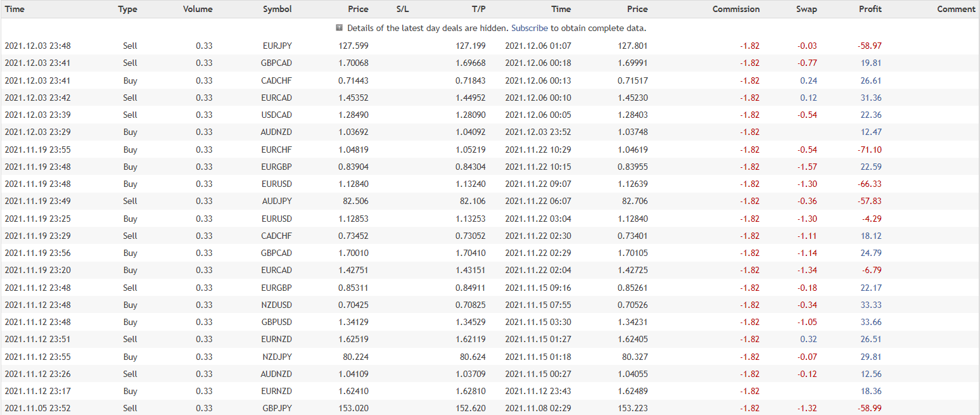
Task: Sort by the Type column header
Action: point(127,9)
